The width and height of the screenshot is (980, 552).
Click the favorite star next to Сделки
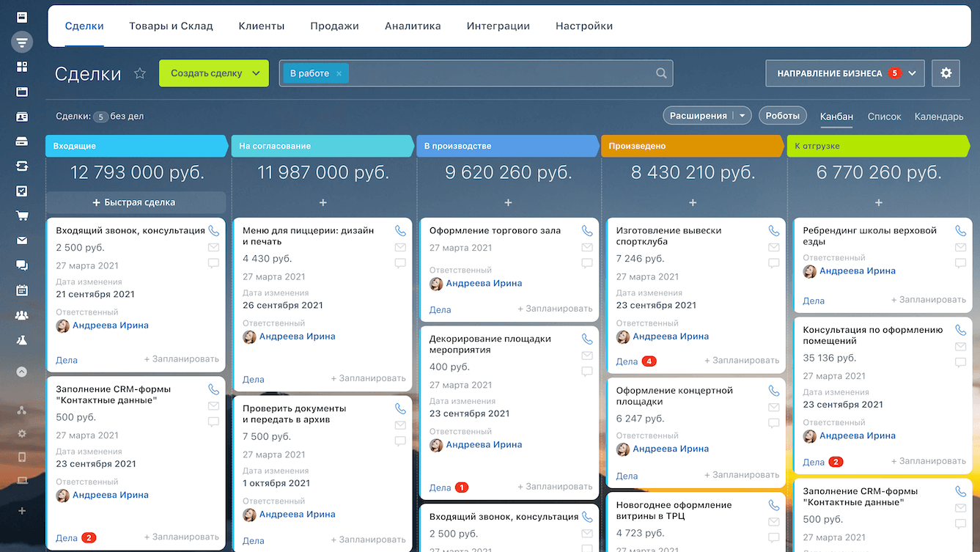(140, 73)
